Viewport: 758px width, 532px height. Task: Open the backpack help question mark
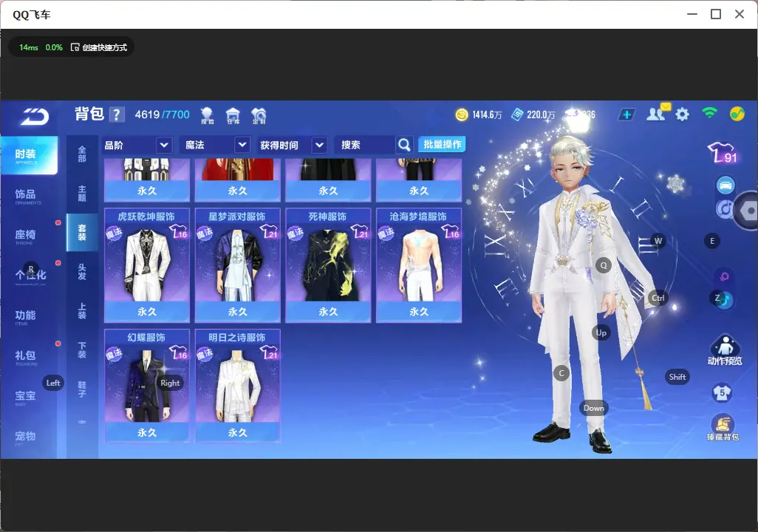coord(117,115)
